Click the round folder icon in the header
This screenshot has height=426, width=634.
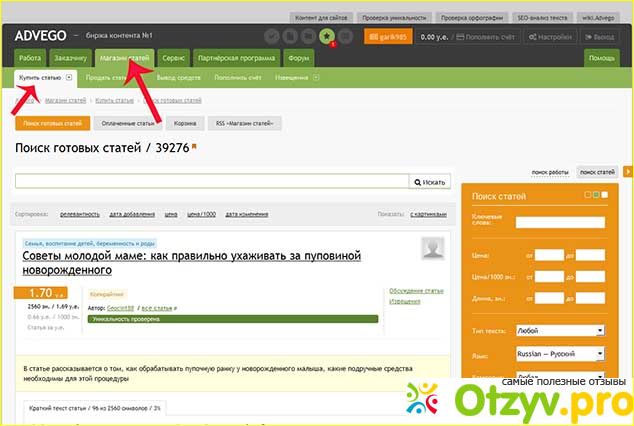[x=308, y=36]
